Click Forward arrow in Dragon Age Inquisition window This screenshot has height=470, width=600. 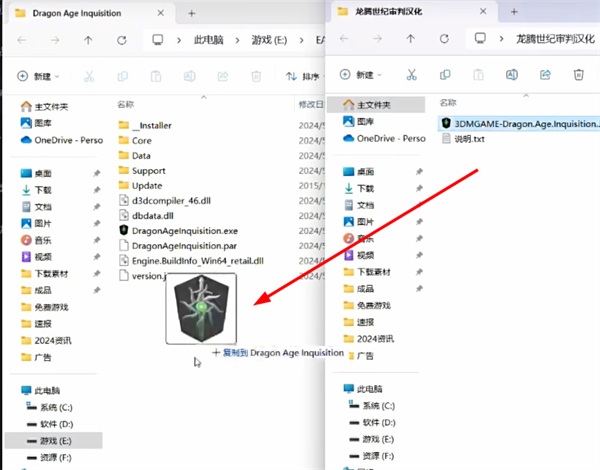55,40
